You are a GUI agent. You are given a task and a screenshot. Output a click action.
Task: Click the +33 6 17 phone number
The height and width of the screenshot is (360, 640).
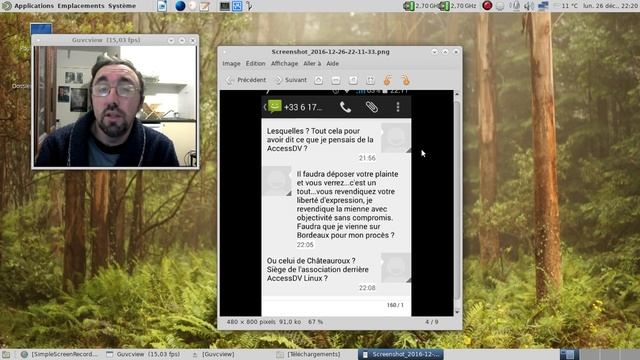pos(303,107)
